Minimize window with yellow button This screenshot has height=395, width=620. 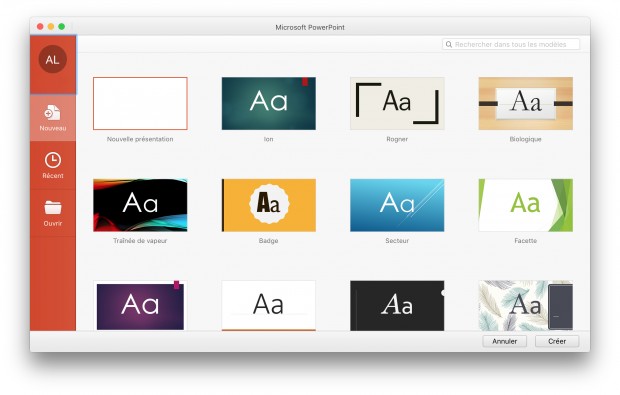click(51, 26)
